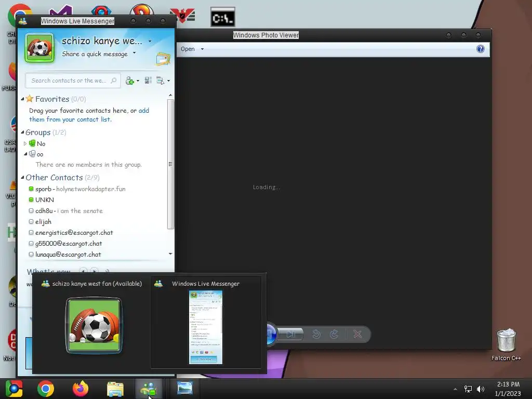Click the Favorites star icon
532x399 pixels.
(30, 99)
